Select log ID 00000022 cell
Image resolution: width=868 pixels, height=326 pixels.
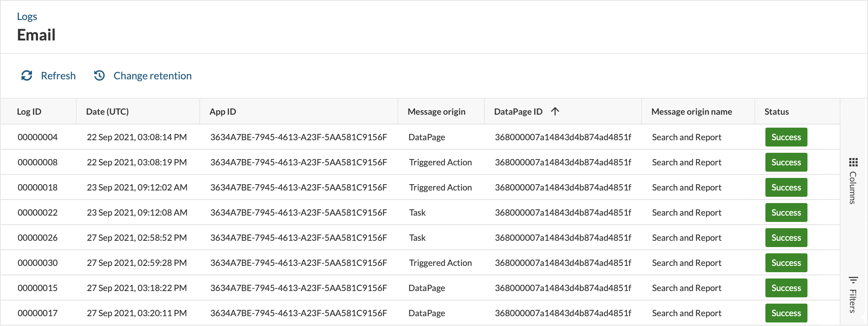coord(38,212)
